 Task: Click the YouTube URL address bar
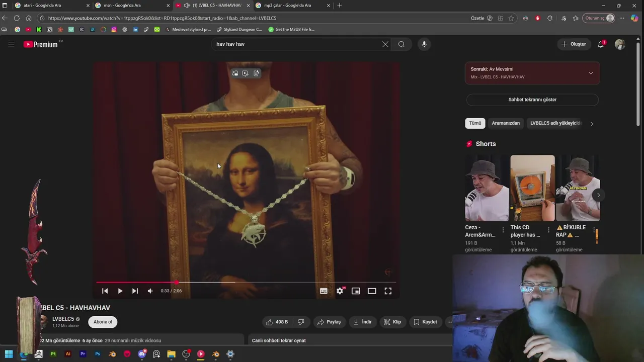(x=252, y=18)
